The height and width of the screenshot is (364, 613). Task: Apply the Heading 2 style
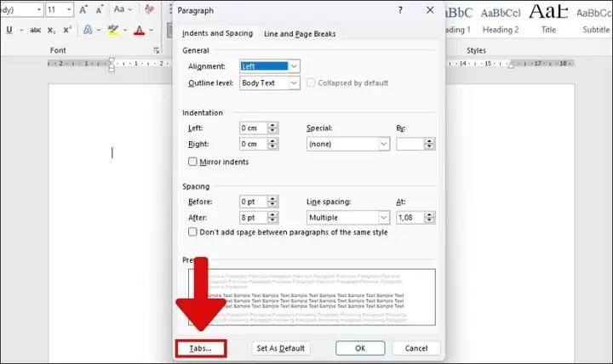(501, 20)
